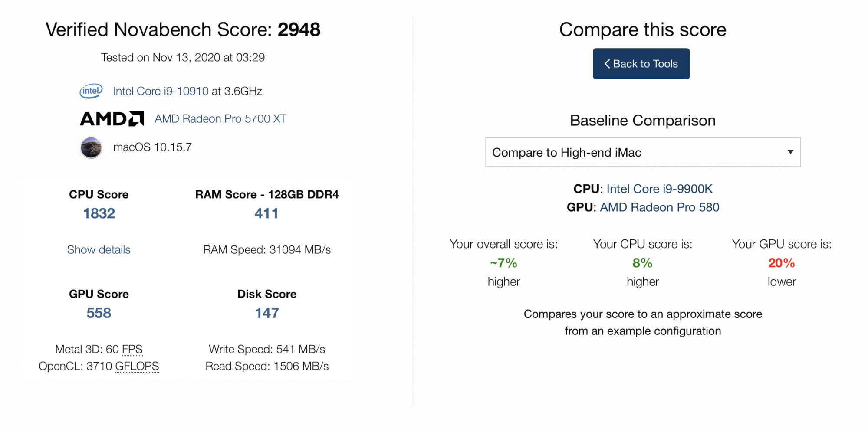The width and height of the screenshot is (868, 432).
Task: Open the baseline AMD Radeon Pro 580 link
Action: click(659, 207)
